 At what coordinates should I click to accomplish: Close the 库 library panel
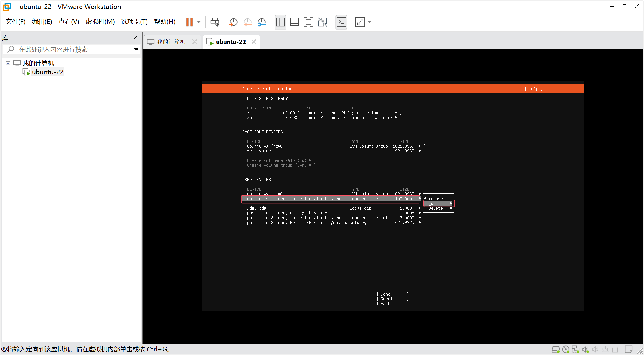135,38
